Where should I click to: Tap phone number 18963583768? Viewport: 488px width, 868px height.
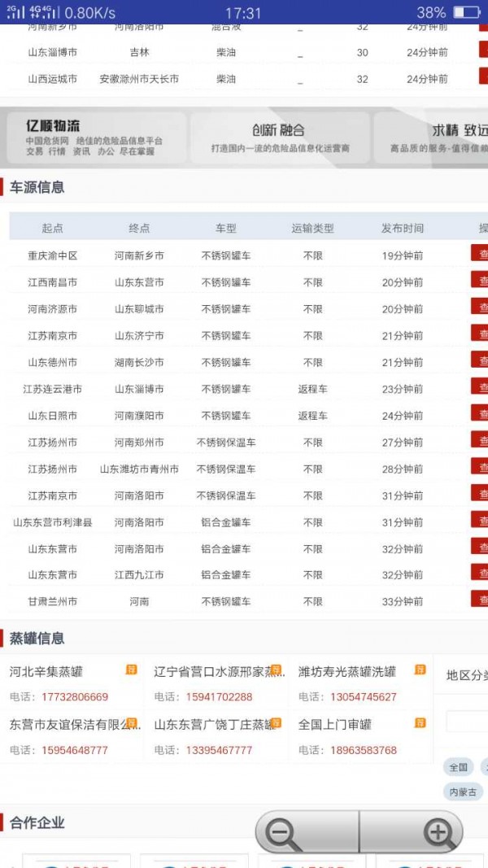[364, 750]
